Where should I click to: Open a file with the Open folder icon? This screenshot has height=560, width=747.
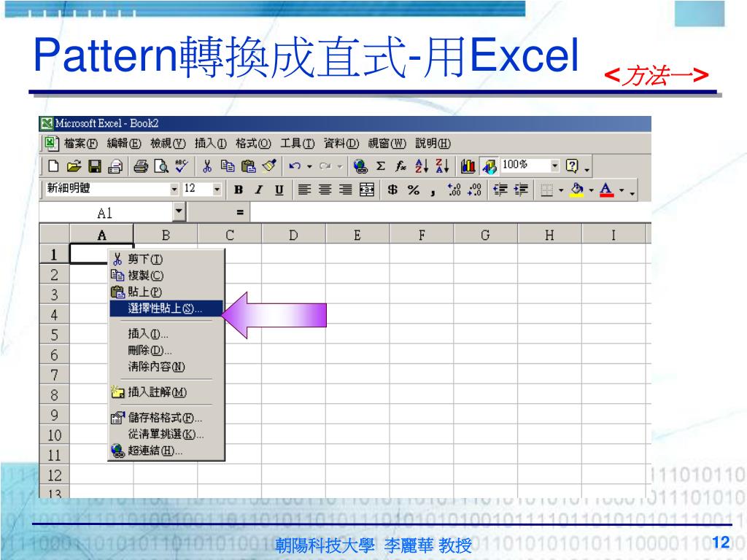coord(74,166)
